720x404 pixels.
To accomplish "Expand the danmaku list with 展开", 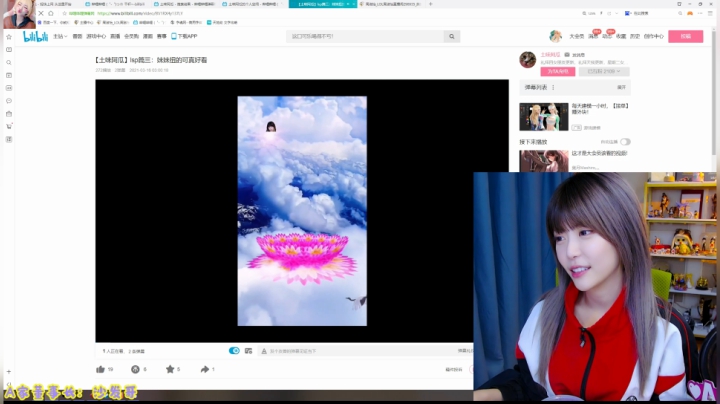I will [621, 87].
